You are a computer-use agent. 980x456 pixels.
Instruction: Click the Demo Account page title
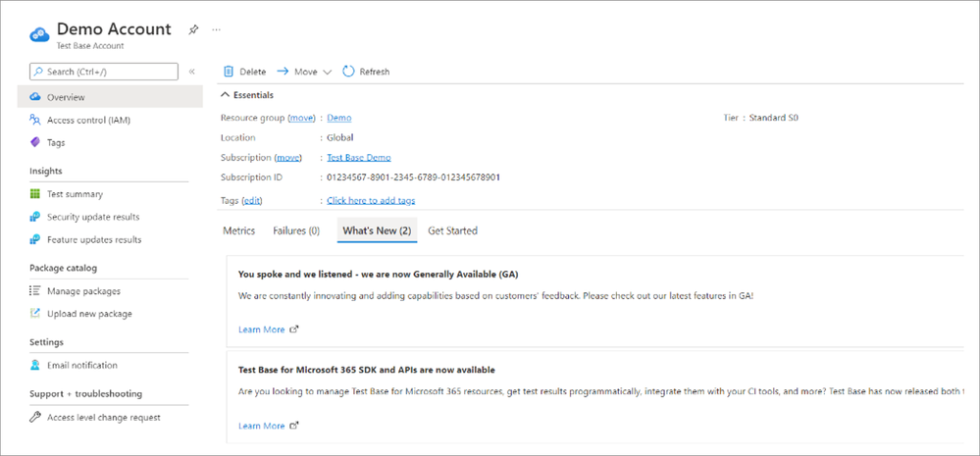[x=114, y=28]
